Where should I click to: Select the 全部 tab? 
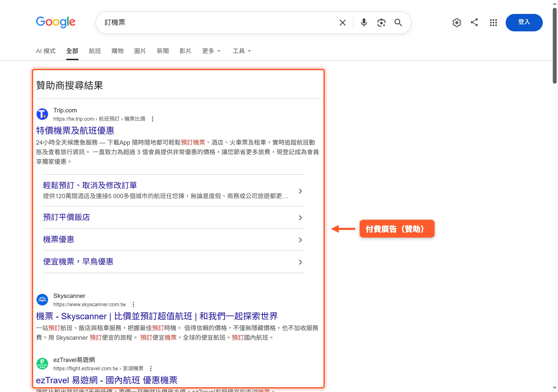coord(72,51)
